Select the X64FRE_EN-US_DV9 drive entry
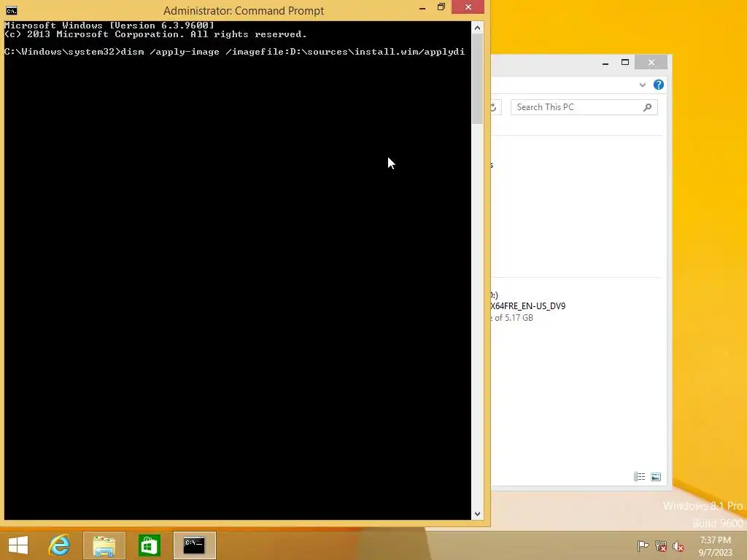Screen dimensions: 747x560 pos(528,306)
